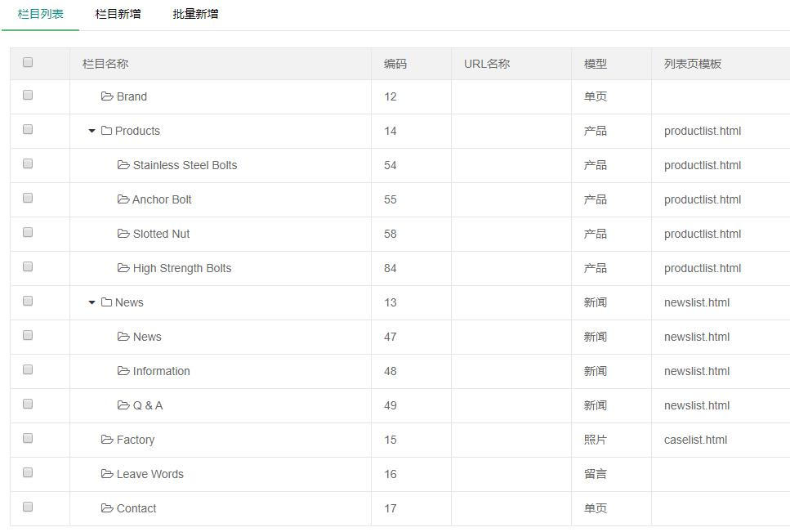This screenshot has height=532, width=790.
Task: Click the folder icon beside Leave Words
Action: click(x=107, y=474)
